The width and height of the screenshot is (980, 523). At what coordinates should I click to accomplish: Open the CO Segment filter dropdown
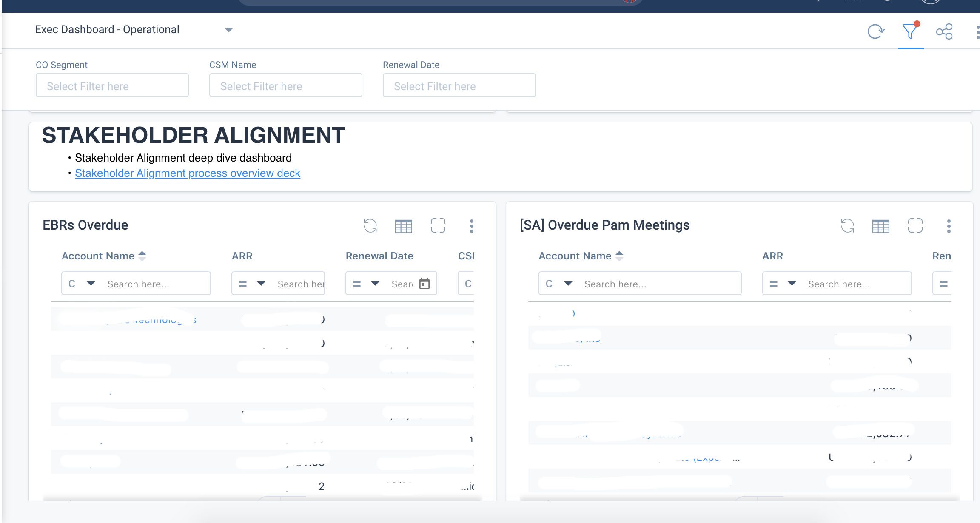coord(112,85)
